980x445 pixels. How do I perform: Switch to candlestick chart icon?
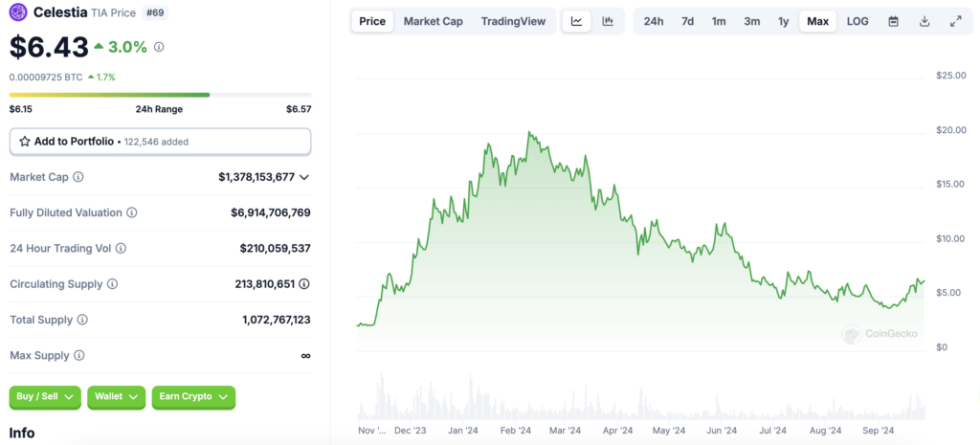point(608,21)
